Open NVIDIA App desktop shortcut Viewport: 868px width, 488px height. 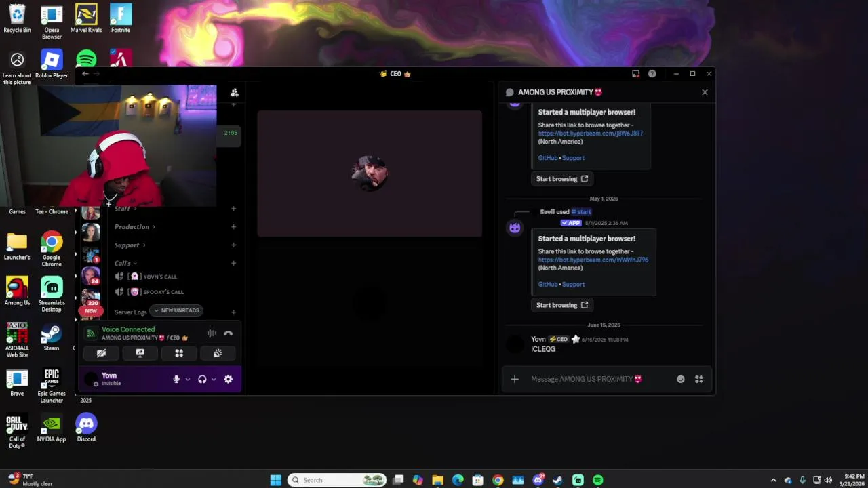point(52,428)
